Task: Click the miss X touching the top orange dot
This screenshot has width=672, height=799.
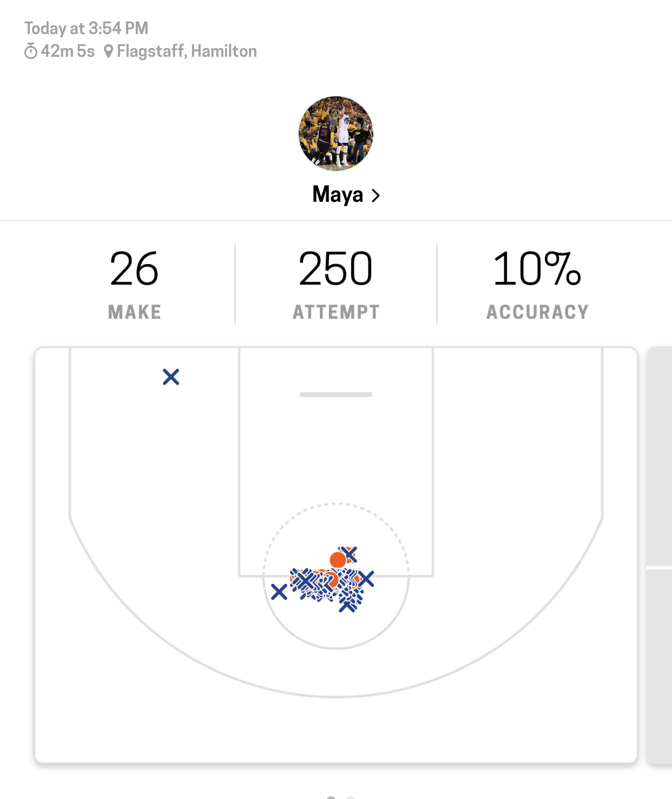Action: coord(350,554)
